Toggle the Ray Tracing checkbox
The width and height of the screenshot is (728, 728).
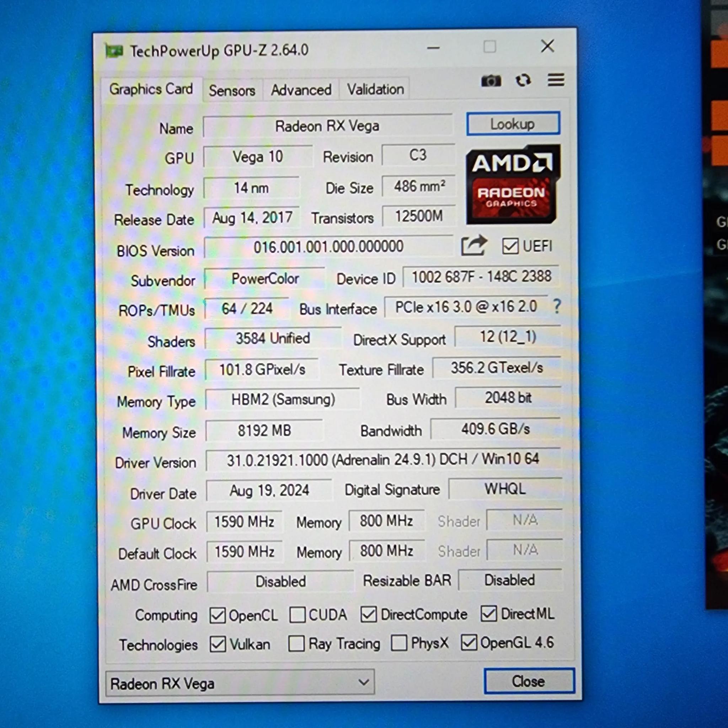[297, 644]
